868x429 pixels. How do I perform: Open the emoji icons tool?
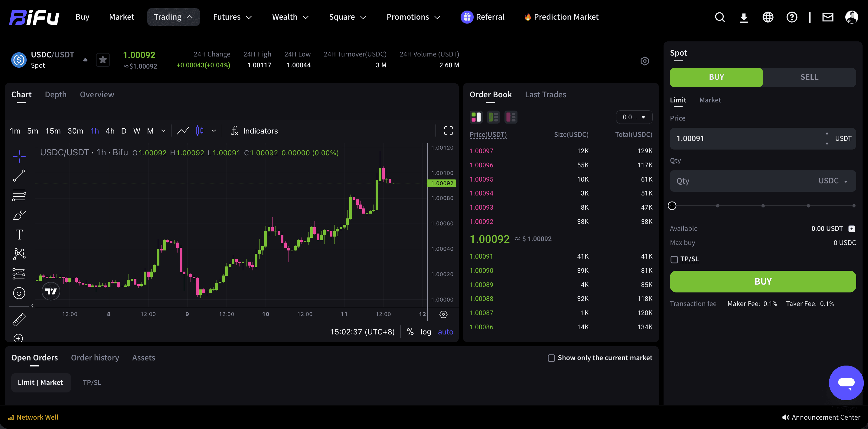[x=19, y=293]
